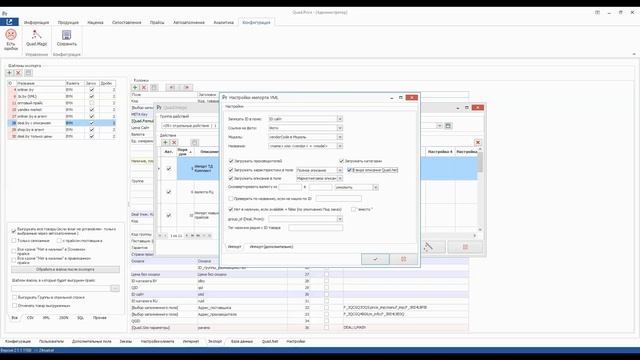The height and width of the screenshot is (360, 640).
Task: Remove column with red X in columns toolbar
Action: click(x=144, y=87)
